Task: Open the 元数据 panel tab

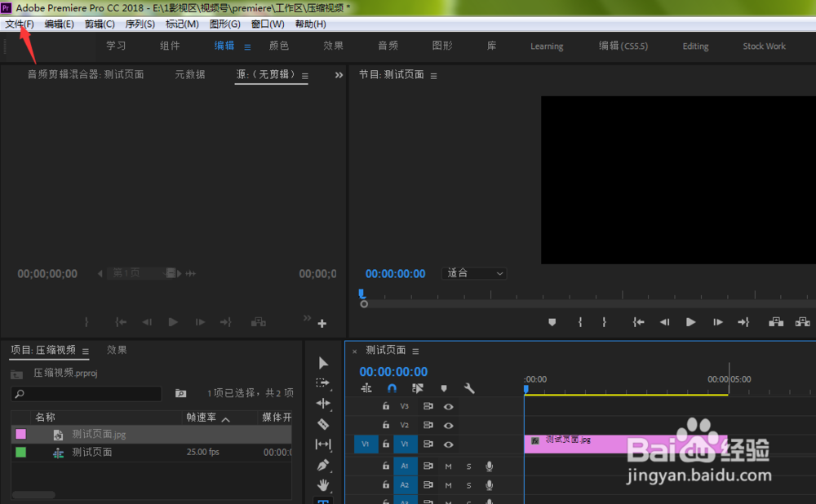Action: [x=190, y=74]
